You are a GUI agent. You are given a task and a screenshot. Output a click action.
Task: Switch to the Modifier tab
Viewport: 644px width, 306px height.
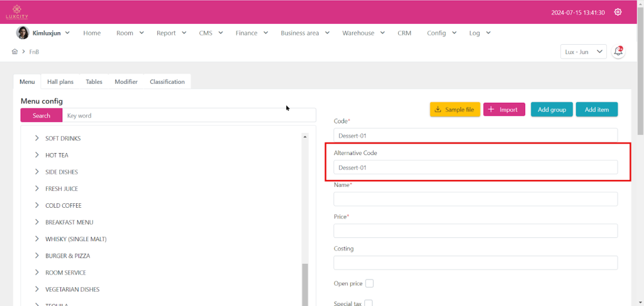pyautogui.click(x=126, y=82)
